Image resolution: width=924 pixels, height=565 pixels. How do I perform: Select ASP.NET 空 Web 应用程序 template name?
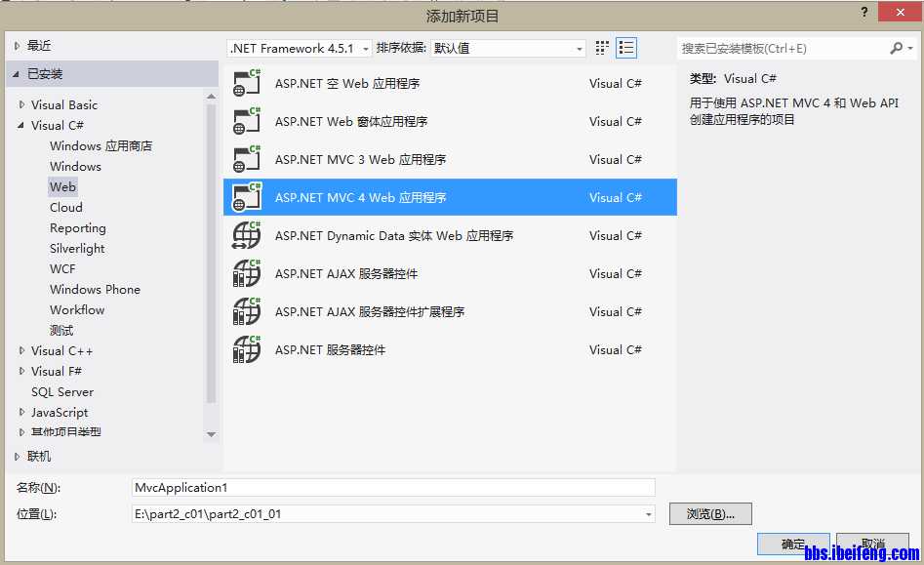(x=347, y=84)
